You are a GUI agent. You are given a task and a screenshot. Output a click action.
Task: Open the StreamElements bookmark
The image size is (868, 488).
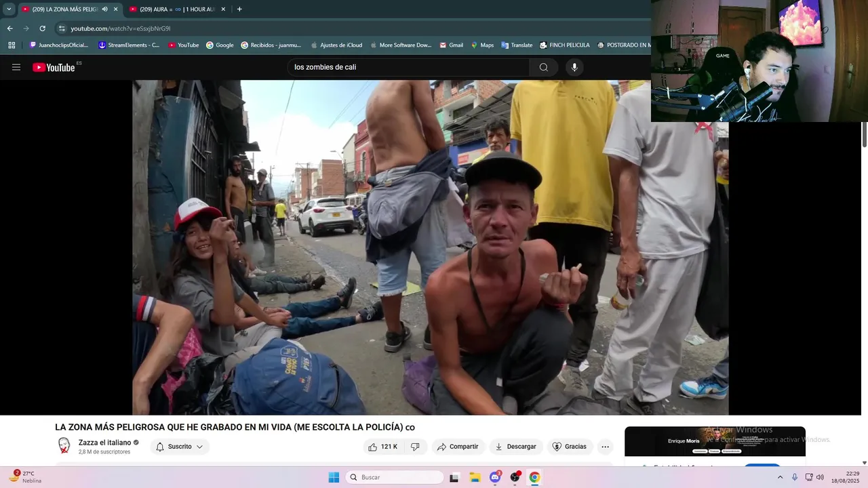129,45
